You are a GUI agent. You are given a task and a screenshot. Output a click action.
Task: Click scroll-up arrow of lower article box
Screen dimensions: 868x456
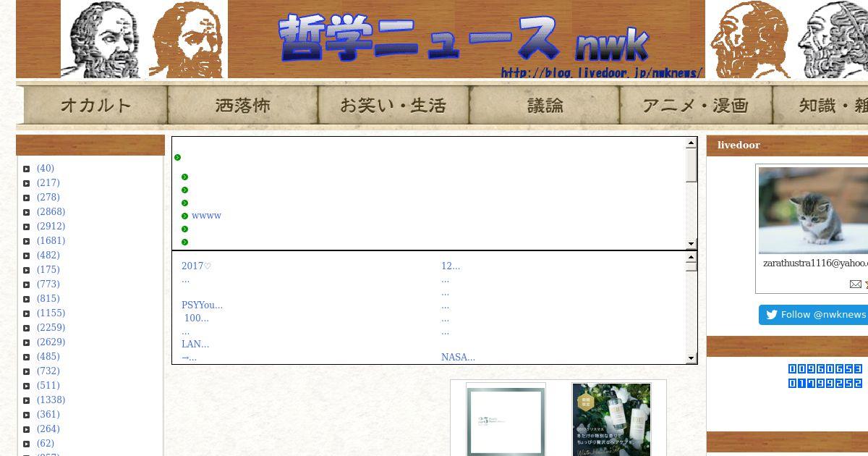pos(691,257)
